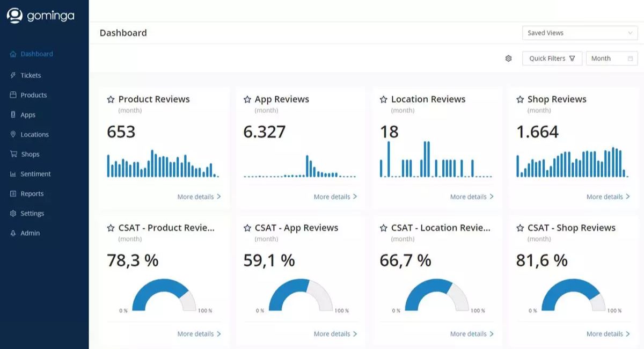Open More details for Location Reviews
This screenshot has height=349, width=644.
point(472,197)
